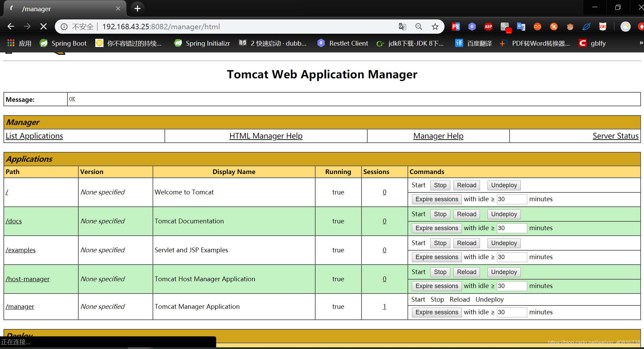Click the blue feather extension icon
The height and width of the screenshot is (349, 644).
pos(586,27)
